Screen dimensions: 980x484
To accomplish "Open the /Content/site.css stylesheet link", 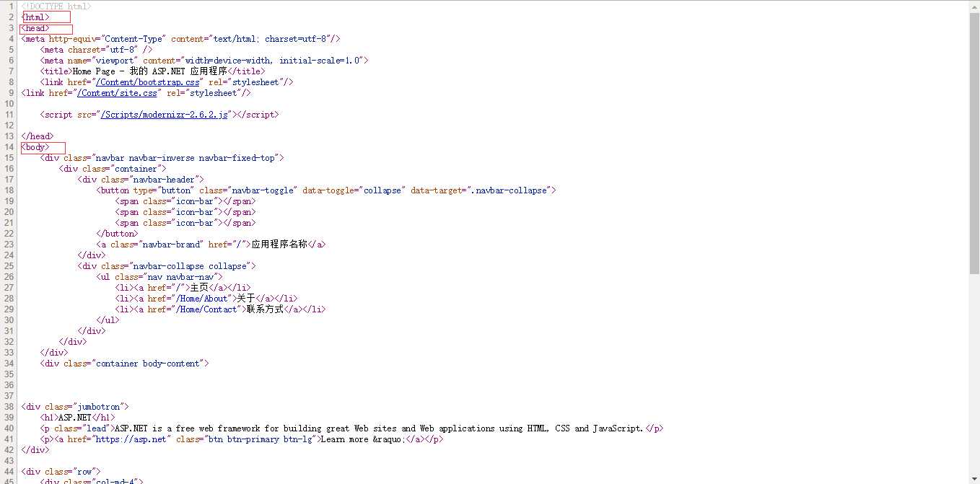I will [118, 93].
